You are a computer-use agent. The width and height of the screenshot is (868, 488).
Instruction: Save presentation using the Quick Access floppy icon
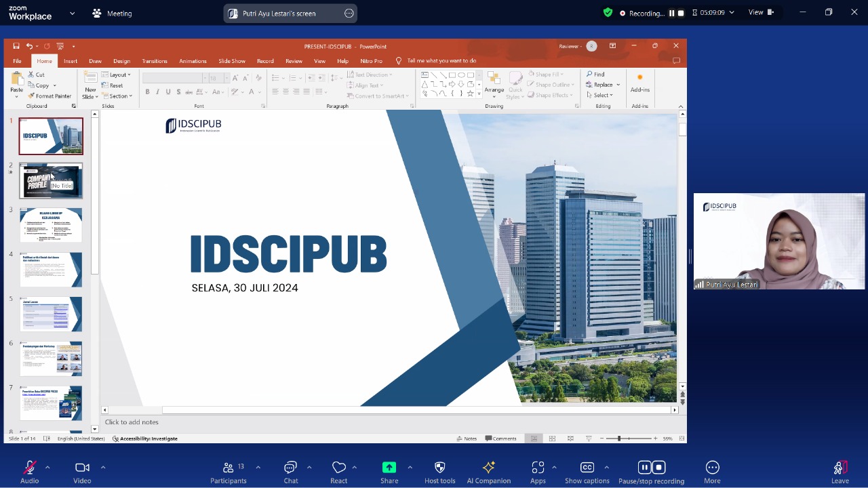[16, 46]
